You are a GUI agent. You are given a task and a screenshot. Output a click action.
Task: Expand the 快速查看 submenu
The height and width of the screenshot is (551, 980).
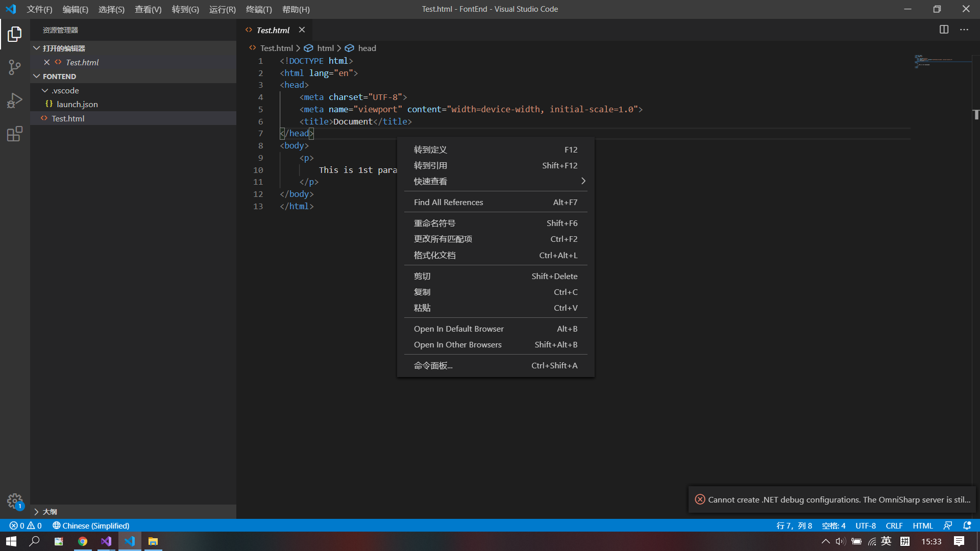click(495, 181)
